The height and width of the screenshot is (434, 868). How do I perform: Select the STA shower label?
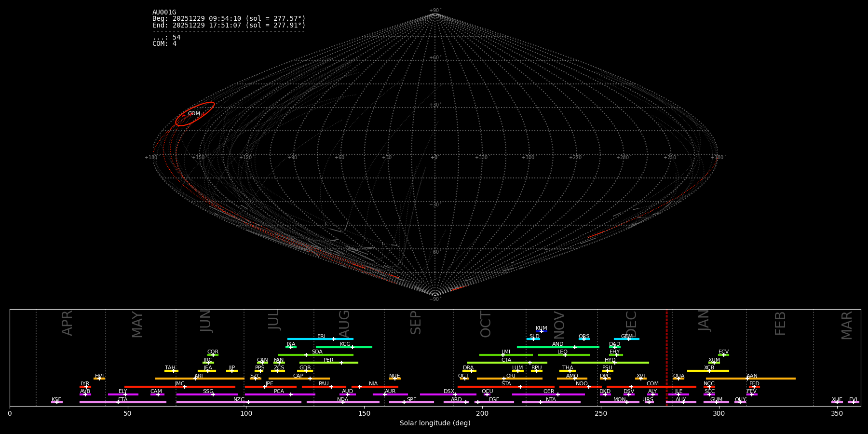pos(506,384)
